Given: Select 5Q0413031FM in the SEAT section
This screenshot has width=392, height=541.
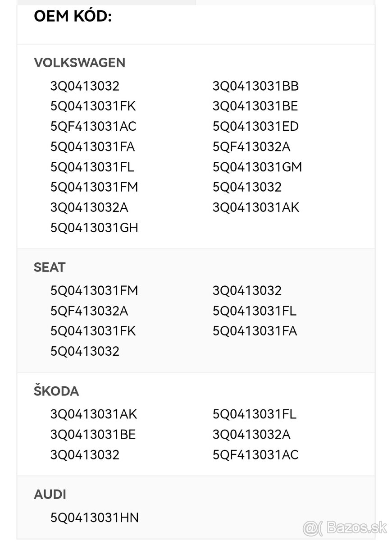Looking at the screenshot, I should click(x=94, y=291).
